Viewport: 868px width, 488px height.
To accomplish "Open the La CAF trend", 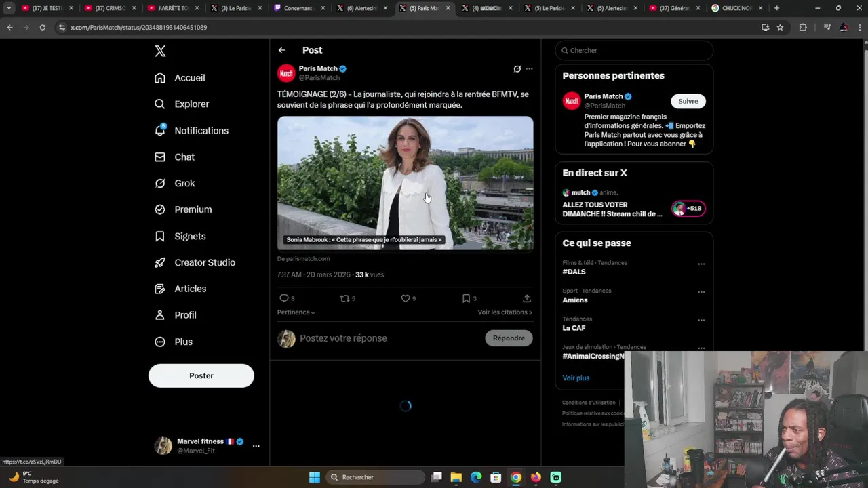I will (574, 328).
